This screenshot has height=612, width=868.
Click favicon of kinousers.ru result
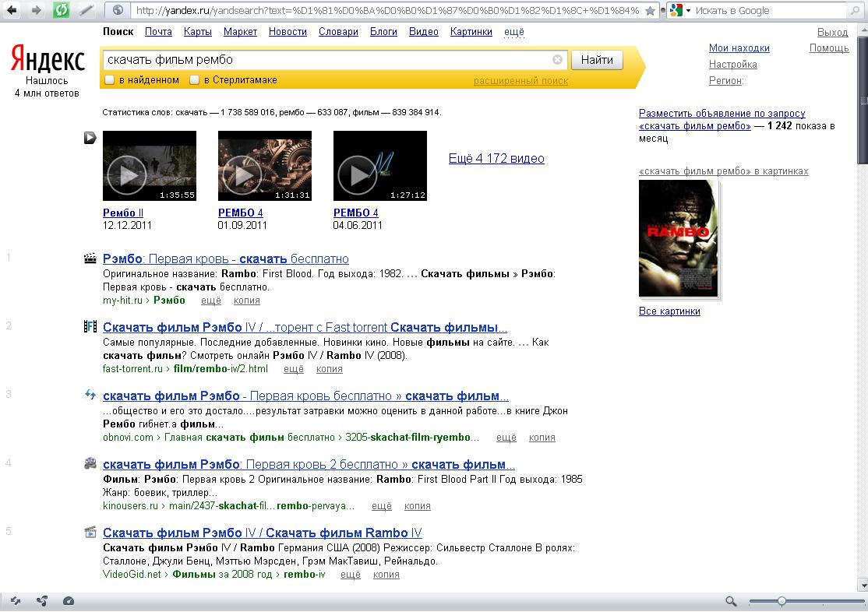(90, 464)
